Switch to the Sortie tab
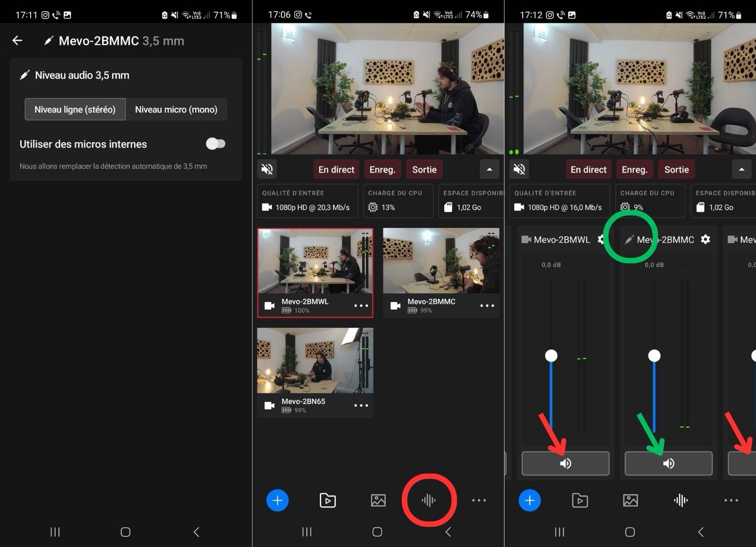The width and height of the screenshot is (756, 547). (424, 169)
